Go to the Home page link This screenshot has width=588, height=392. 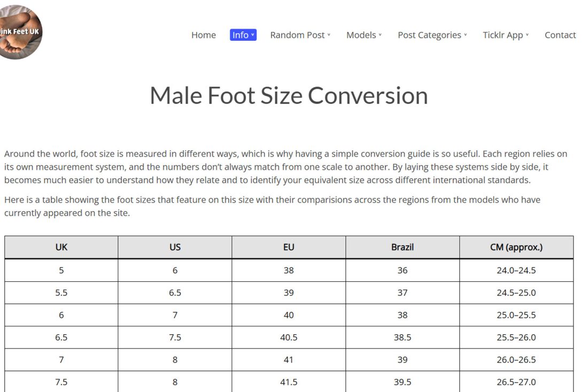point(204,35)
